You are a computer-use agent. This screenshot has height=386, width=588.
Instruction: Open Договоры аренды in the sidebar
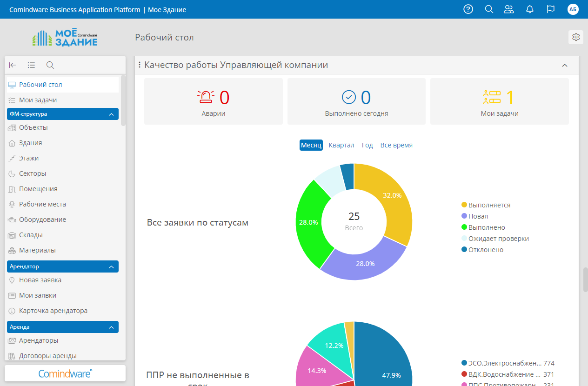(x=63, y=356)
